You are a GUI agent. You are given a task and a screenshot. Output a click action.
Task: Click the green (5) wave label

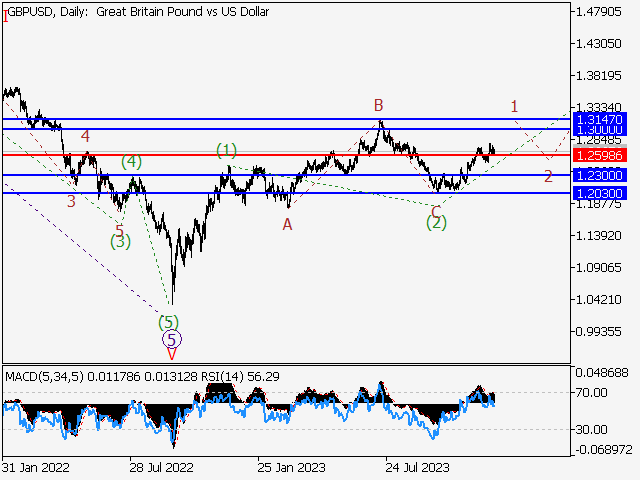(169, 322)
